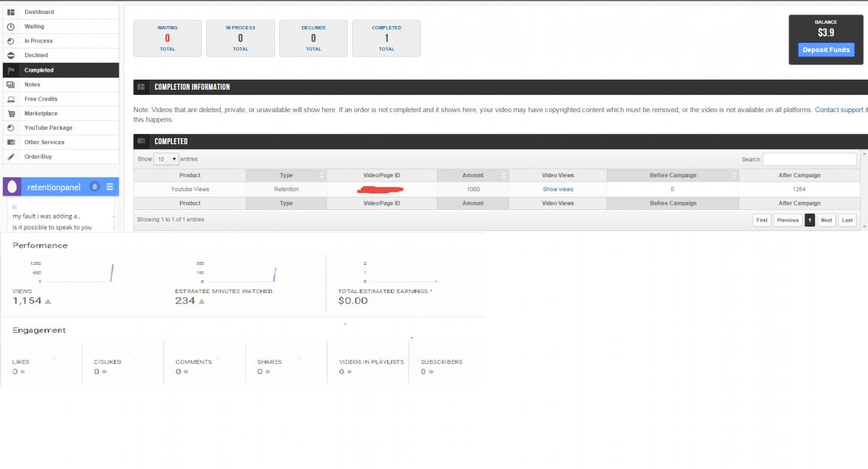
Task: Focus the table Search input field
Action: click(x=809, y=159)
